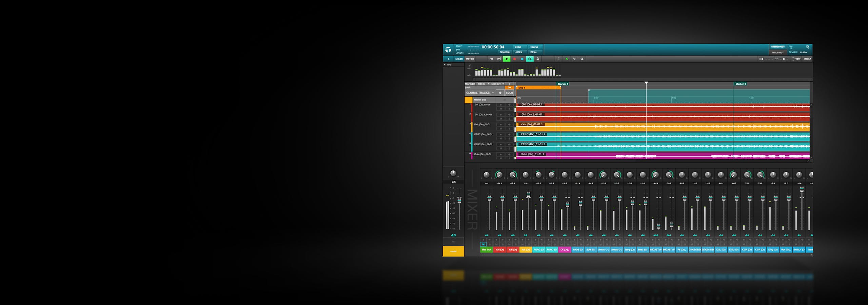Select the magnifier zoom tool
This screenshot has width=868, height=305.
tap(582, 59)
